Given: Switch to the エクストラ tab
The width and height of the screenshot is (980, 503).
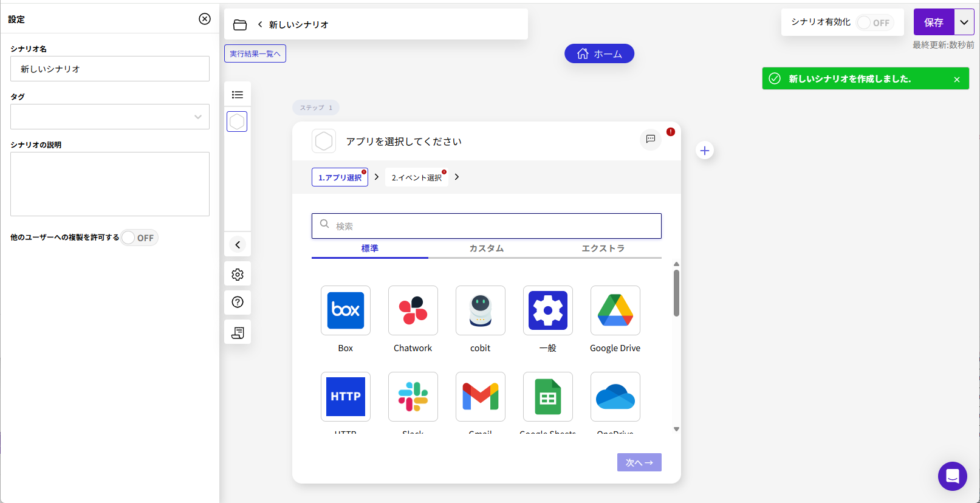Looking at the screenshot, I should coord(603,248).
